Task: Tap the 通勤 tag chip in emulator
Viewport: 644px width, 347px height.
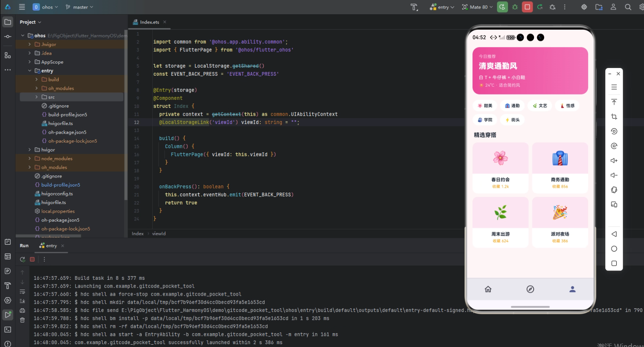Action: 512,105
